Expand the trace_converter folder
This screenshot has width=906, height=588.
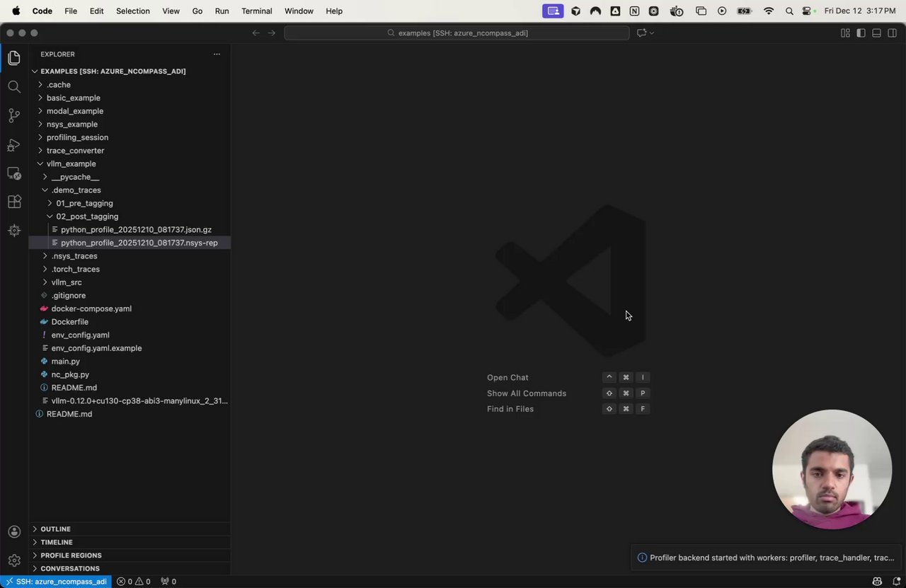pos(130,151)
